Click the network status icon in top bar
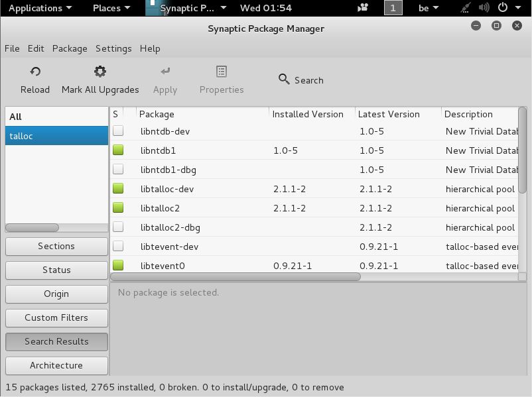The width and height of the screenshot is (532, 397). (466, 7)
